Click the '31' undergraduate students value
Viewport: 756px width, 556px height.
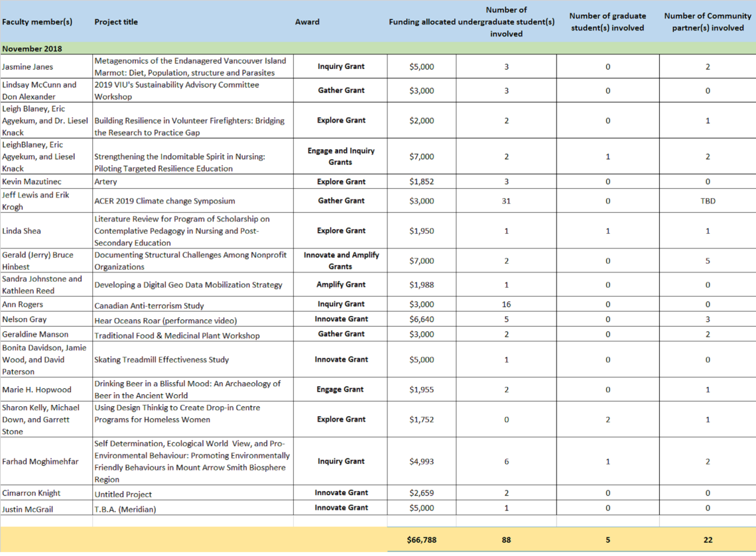(x=506, y=201)
